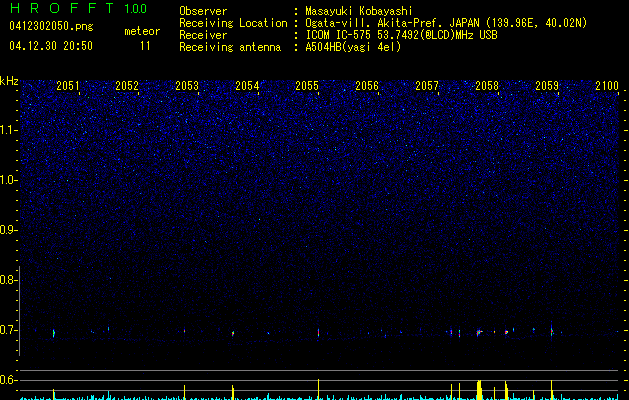
Task: Click the Receiving Location label
Action: pyautogui.click(x=233, y=23)
